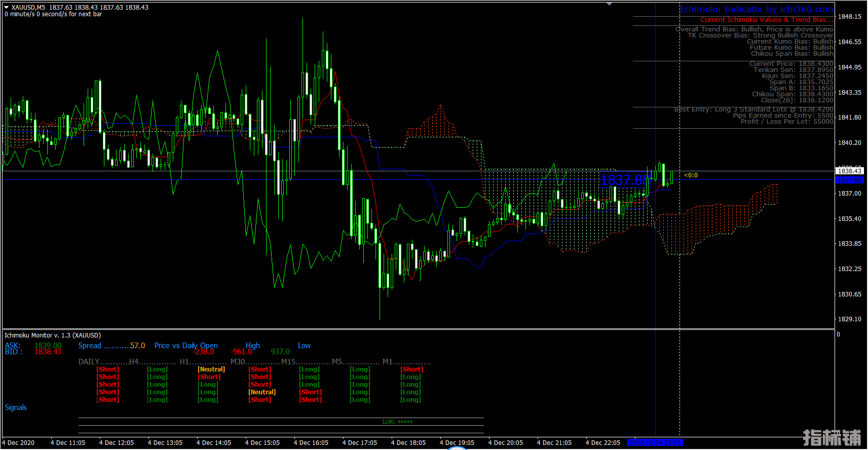
Task: Click the DAILY timeframe column header
Action: (x=89, y=362)
